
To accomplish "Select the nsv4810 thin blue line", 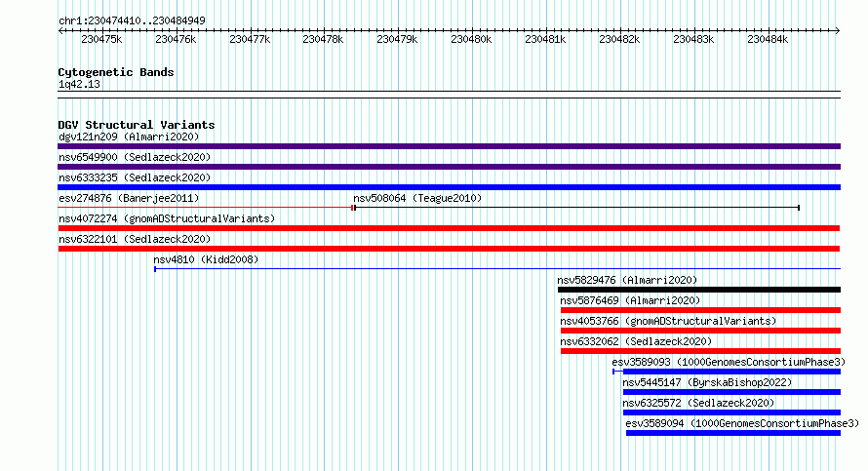I will (497, 269).
